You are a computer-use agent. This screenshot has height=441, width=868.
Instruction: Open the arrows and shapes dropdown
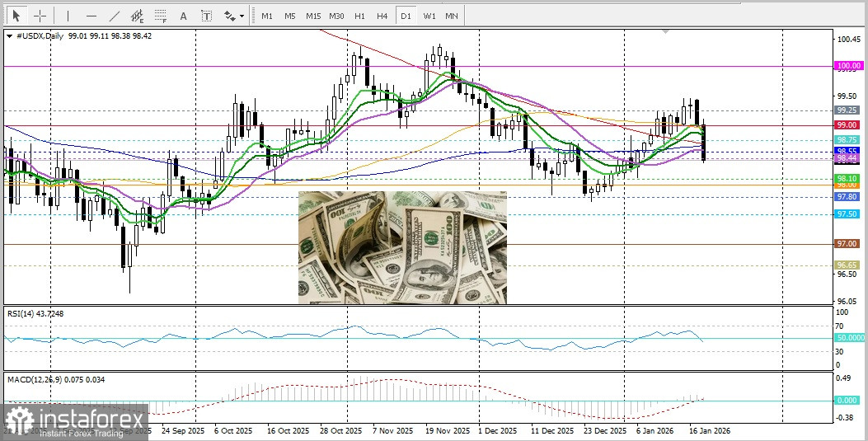[x=234, y=16]
